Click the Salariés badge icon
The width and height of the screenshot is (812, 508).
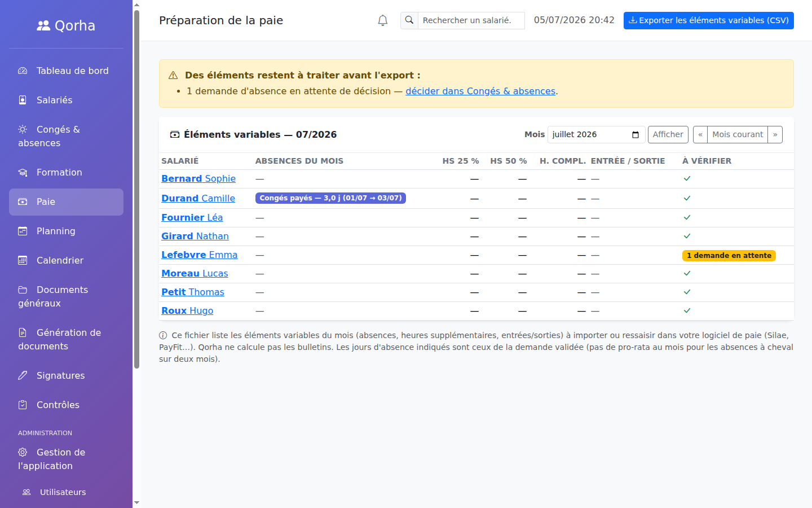pos(23,100)
